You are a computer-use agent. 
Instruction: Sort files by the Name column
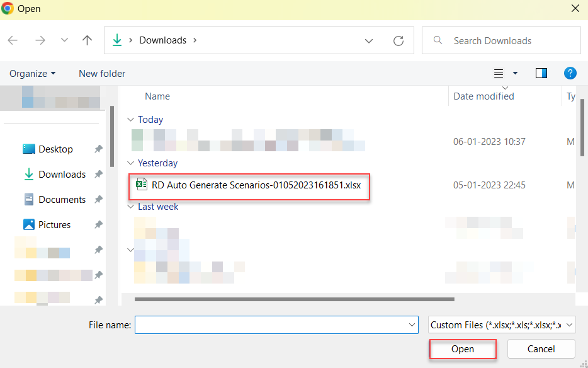point(157,96)
